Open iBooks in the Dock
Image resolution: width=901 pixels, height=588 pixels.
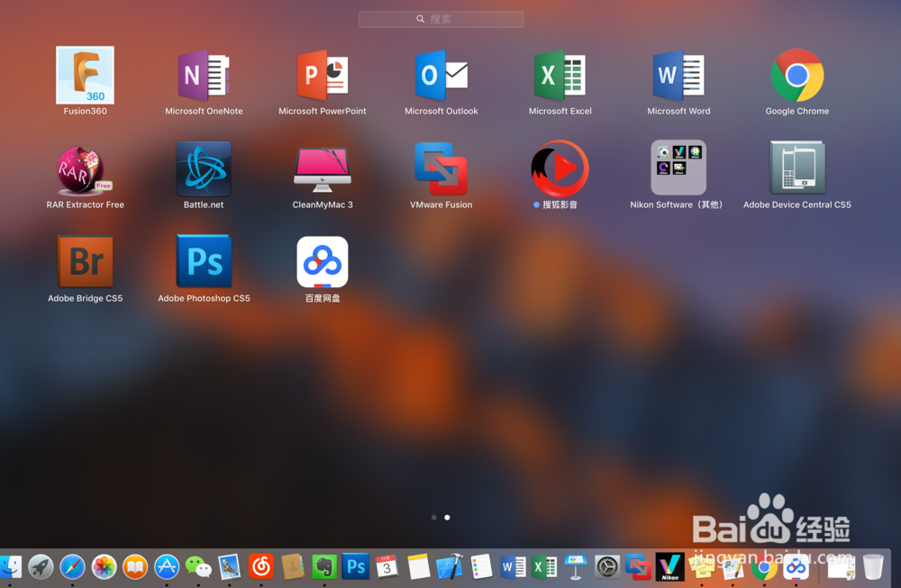(135, 567)
